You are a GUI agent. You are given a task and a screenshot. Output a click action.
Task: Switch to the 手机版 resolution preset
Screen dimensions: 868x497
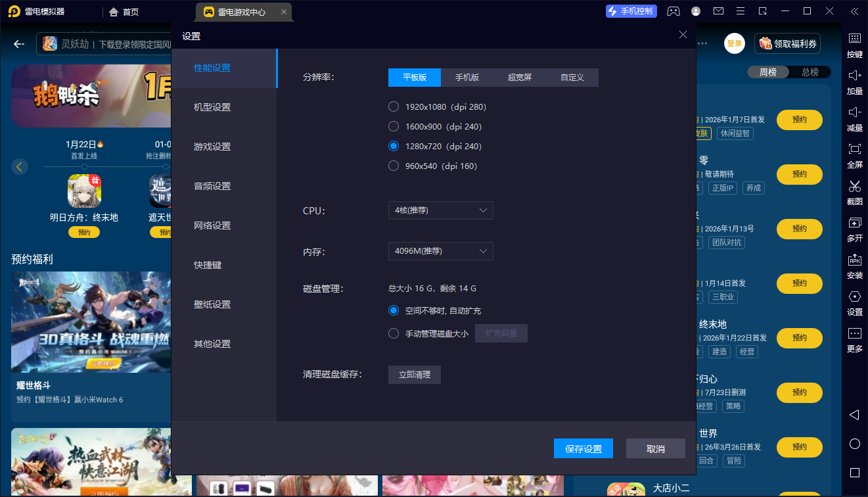pyautogui.click(x=467, y=77)
